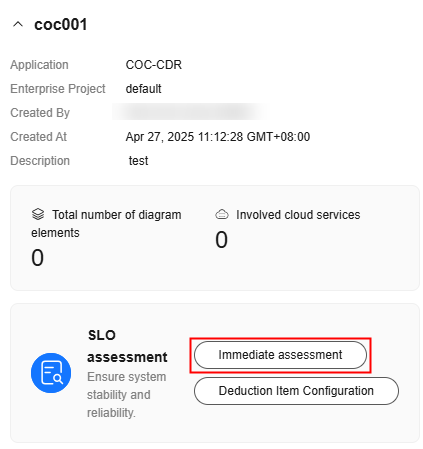Click the Immediate assessment button
Image resolution: width=423 pixels, height=449 pixels.
pos(280,355)
